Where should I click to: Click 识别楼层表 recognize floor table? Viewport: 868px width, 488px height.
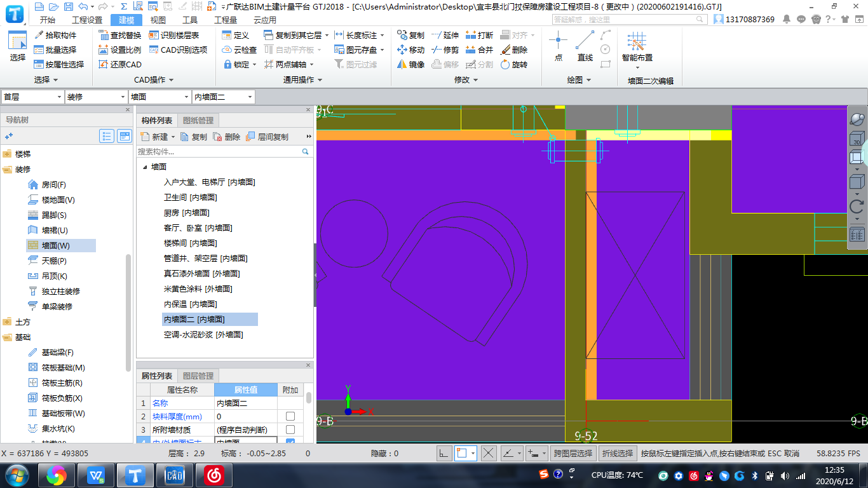174,35
